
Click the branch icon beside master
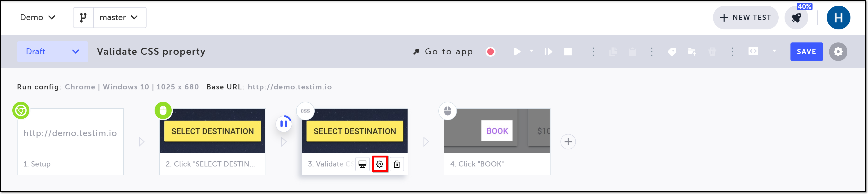click(x=83, y=18)
